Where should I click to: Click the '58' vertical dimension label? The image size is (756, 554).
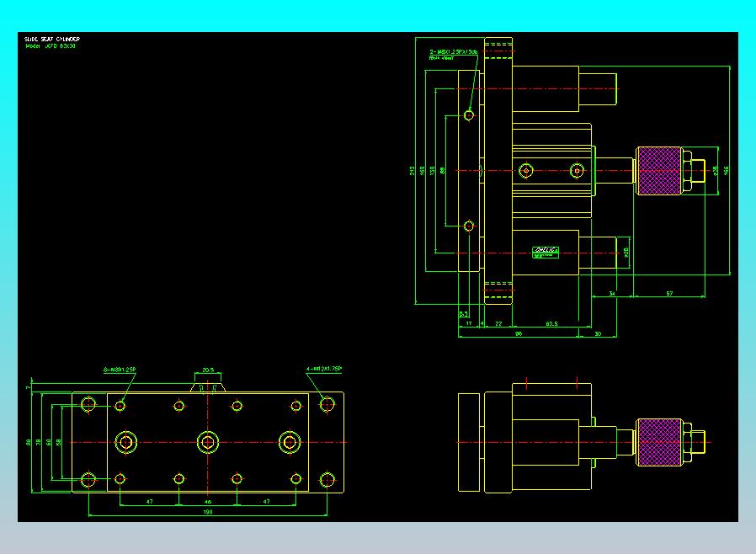[59, 442]
